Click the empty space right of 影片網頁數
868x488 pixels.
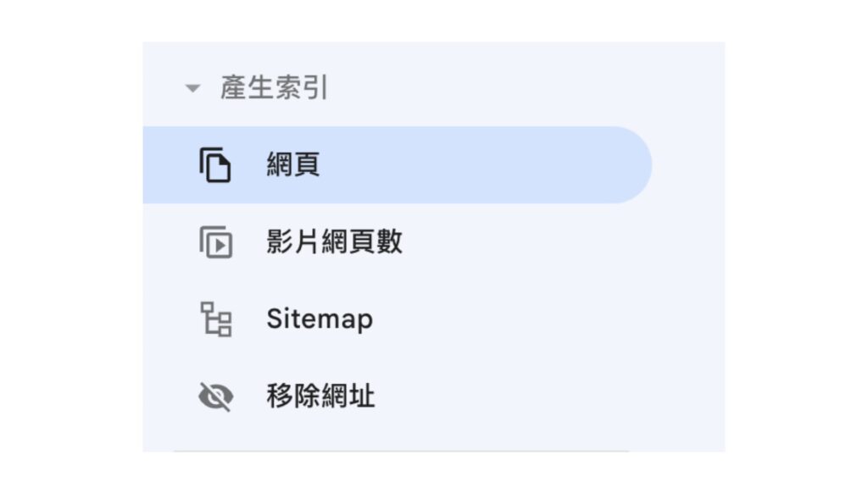click(526, 241)
